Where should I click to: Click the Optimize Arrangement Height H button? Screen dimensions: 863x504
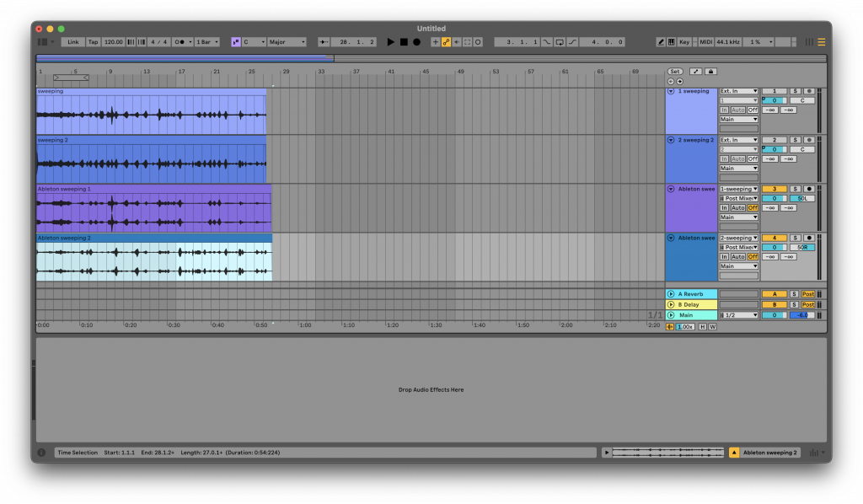[702, 327]
